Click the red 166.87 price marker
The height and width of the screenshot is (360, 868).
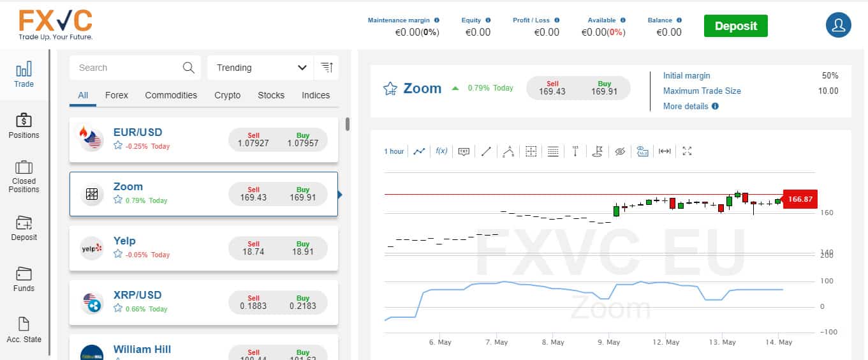800,199
